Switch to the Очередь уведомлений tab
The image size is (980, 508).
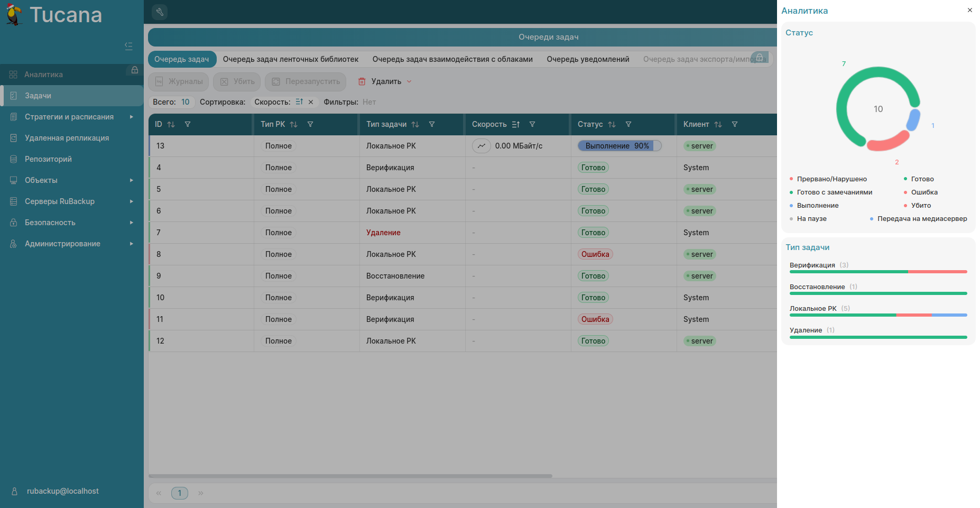[x=588, y=59]
